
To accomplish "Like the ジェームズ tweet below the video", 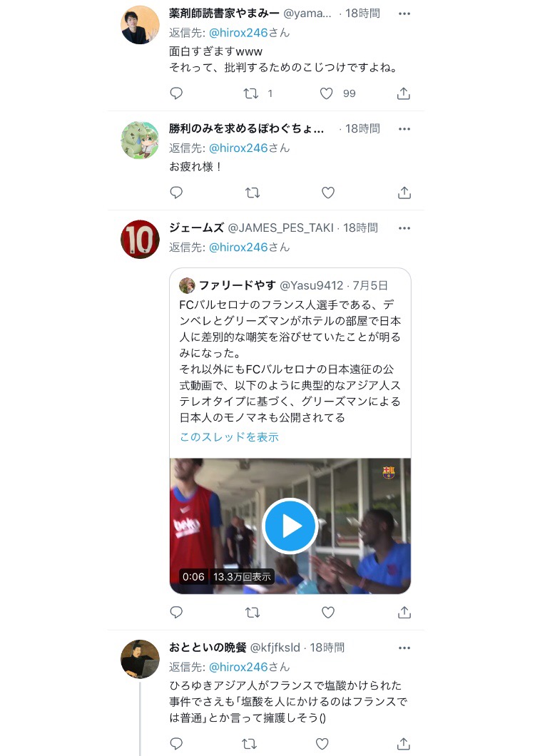I will click(x=328, y=613).
